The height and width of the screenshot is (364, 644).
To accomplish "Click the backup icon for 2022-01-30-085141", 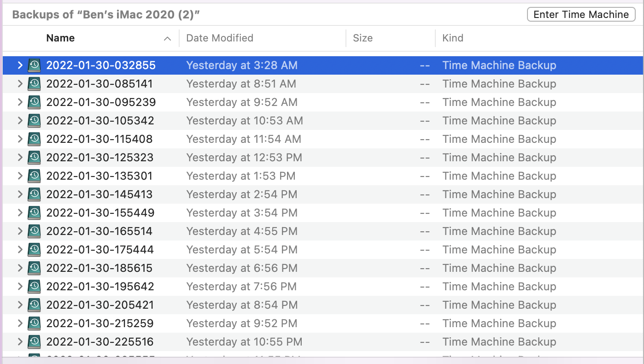I will pyautogui.click(x=34, y=84).
